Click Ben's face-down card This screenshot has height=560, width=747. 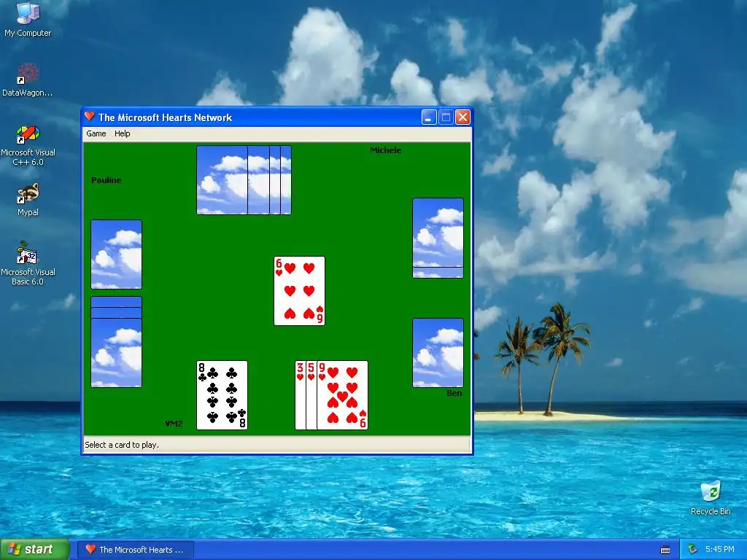pos(438,353)
